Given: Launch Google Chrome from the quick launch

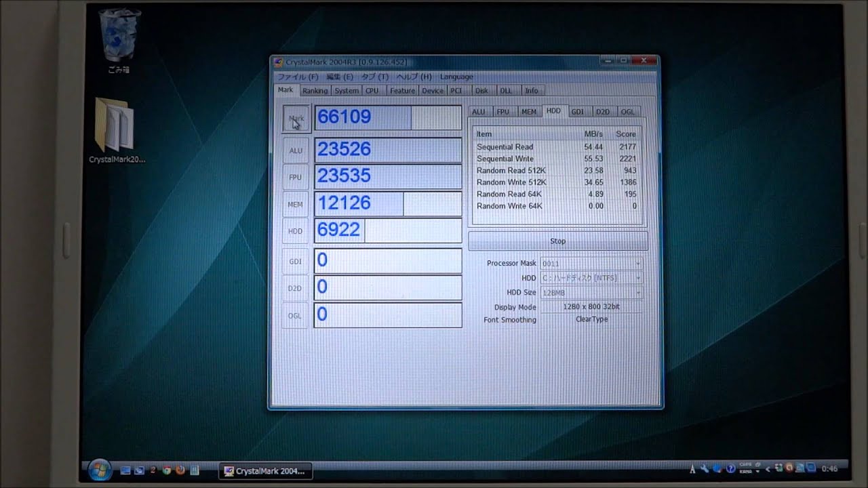Looking at the screenshot, I should point(167,470).
